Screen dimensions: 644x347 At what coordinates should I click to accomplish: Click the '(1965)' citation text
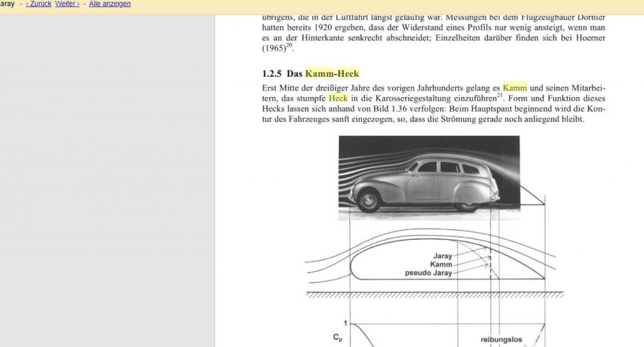point(274,48)
